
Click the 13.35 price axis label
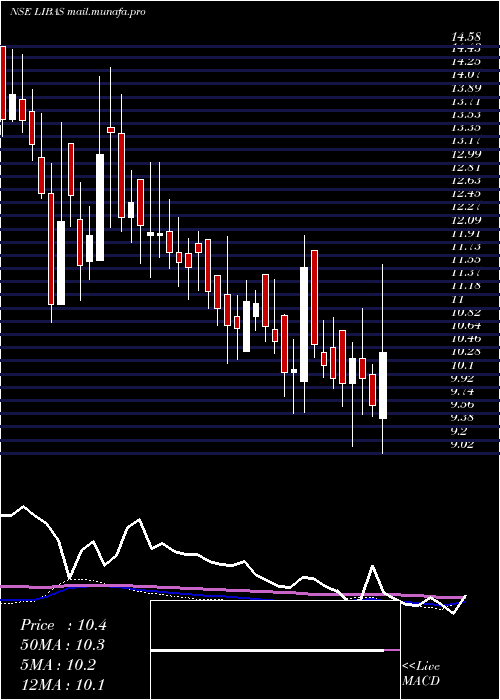click(466, 128)
